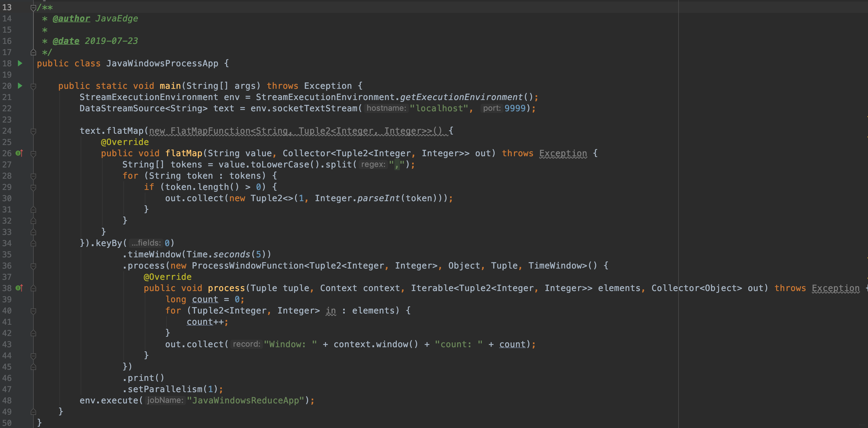Click ProcessWindowFunction type name on line 36
Screen dimensions: 868x428
(248, 266)
